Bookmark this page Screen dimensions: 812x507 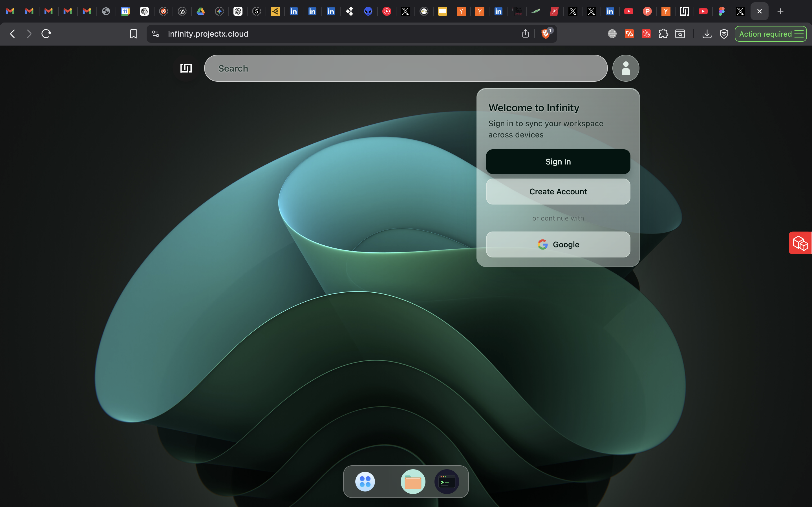pos(134,34)
